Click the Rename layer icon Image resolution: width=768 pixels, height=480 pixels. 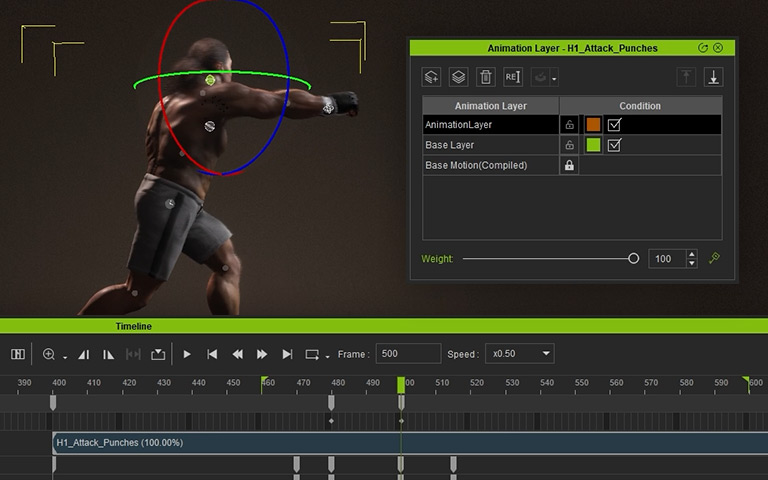pyautogui.click(x=512, y=77)
